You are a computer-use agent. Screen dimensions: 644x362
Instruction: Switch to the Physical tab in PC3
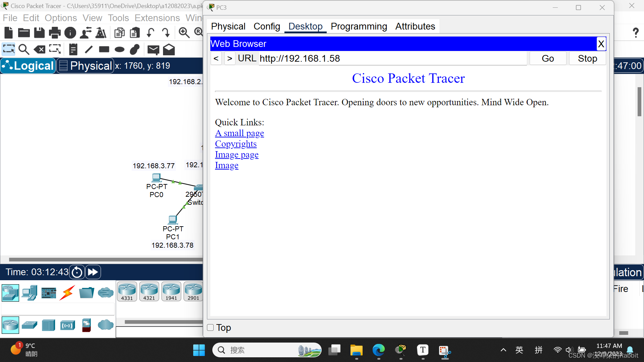click(228, 26)
